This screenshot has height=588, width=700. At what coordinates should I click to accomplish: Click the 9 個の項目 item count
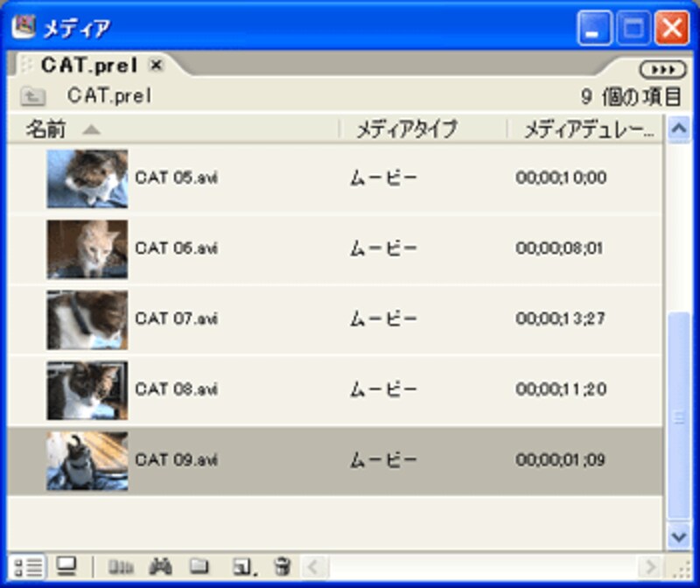click(x=630, y=96)
